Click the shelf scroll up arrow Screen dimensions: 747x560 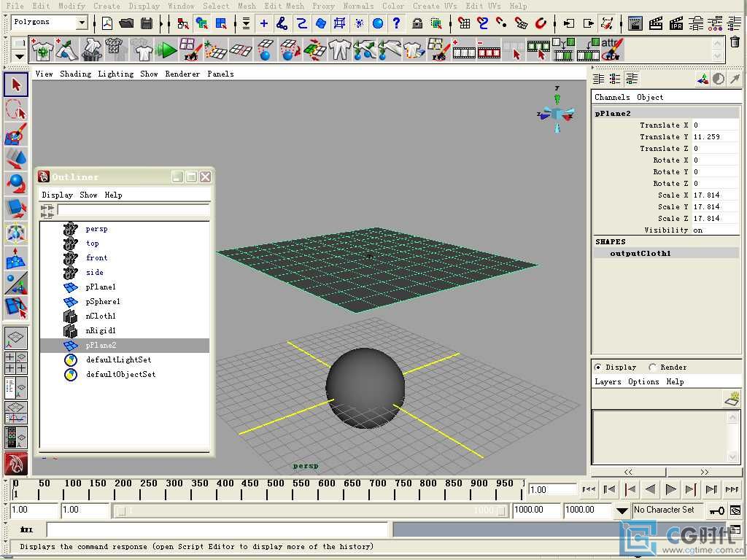coord(718,44)
